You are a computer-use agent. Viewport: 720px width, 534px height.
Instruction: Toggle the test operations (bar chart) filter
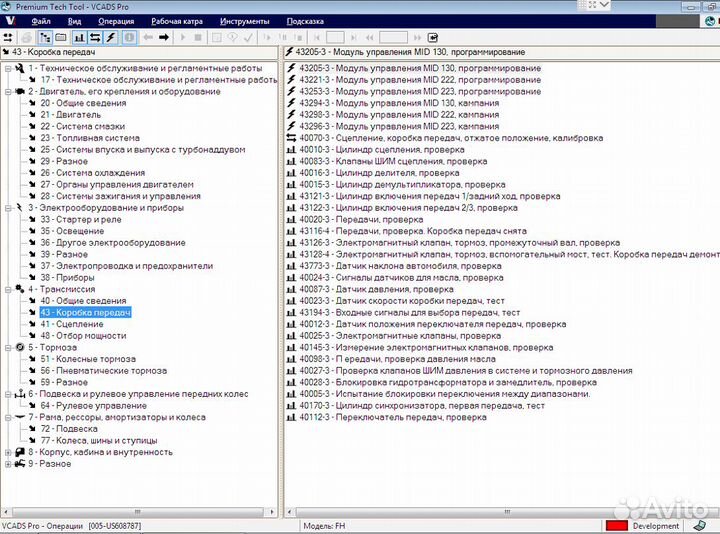[79, 38]
